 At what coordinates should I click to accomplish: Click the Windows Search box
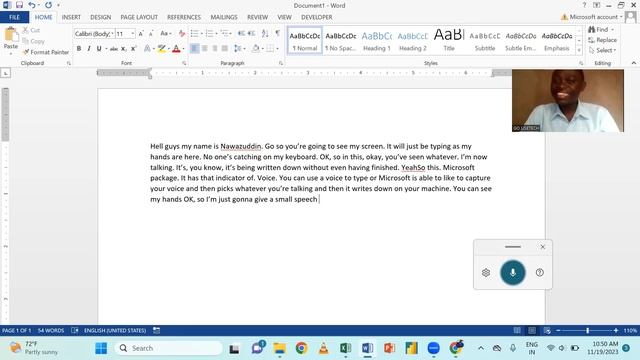[x=169, y=348]
